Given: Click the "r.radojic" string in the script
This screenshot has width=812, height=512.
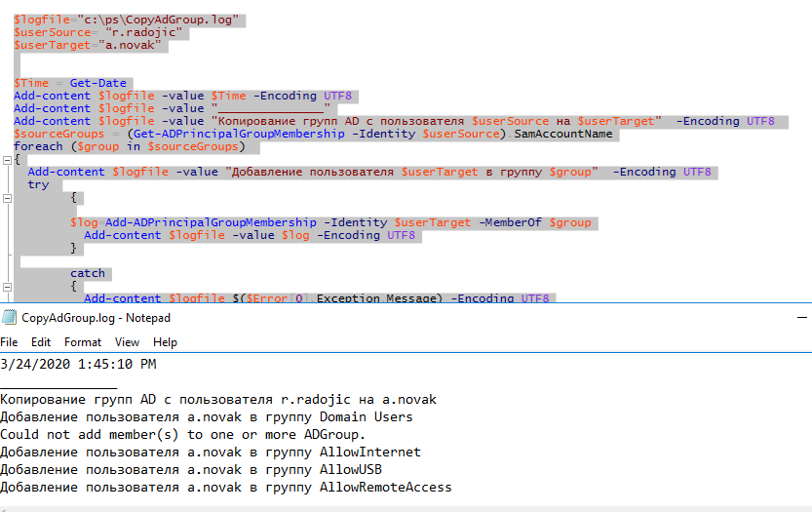Looking at the screenshot, I should (143, 32).
